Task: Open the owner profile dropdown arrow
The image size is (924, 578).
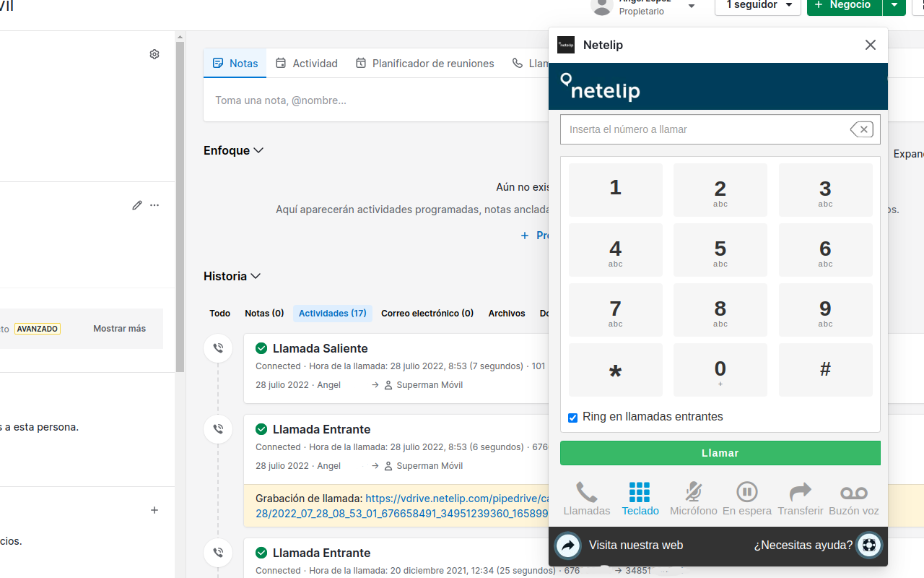Action: (692, 6)
